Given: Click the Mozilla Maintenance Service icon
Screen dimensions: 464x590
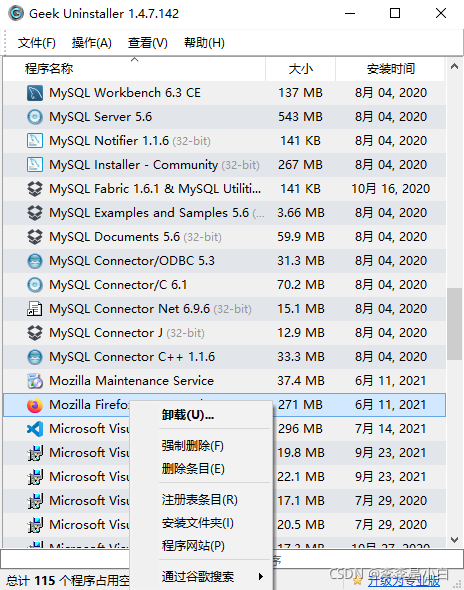Looking at the screenshot, I should coord(35,381).
